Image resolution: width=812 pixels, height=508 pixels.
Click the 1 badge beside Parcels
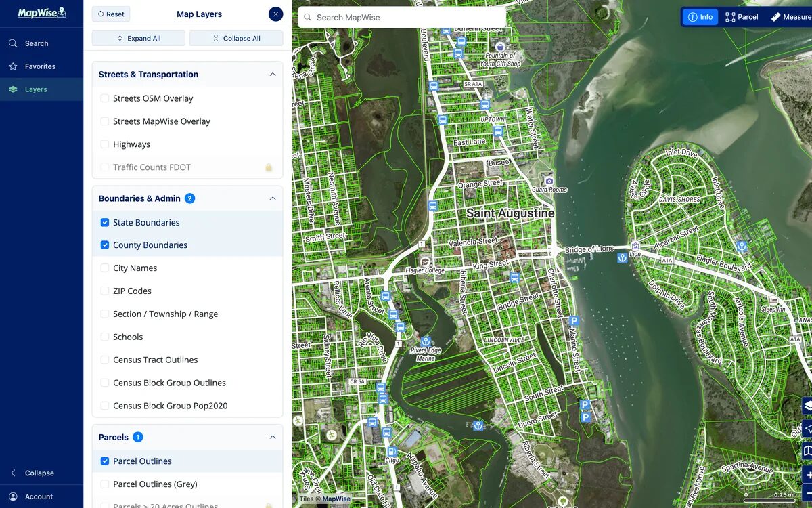138,437
